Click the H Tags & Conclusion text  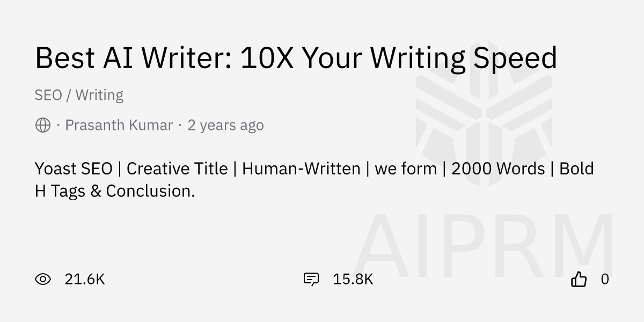(115, 191)
